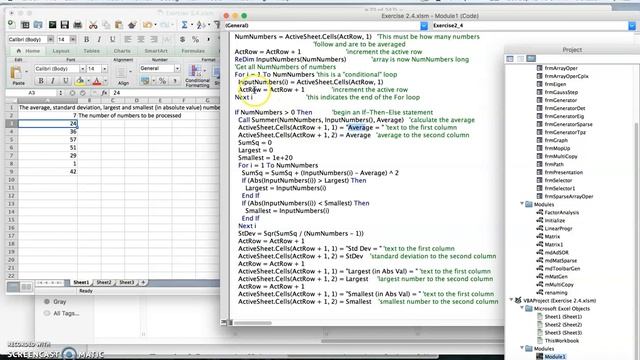640x360 pixels.
Task: Click the Format painter brush icon
Action: click(132, 25)
